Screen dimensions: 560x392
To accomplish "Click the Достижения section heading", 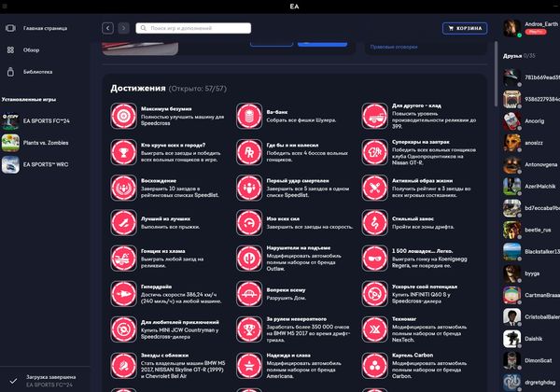I will (138, 88).
